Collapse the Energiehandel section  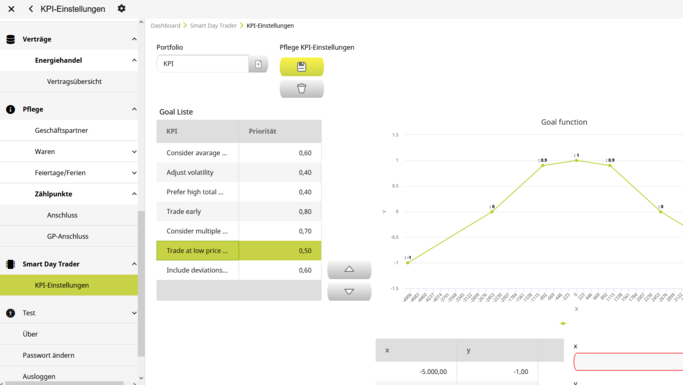point(134,60)
